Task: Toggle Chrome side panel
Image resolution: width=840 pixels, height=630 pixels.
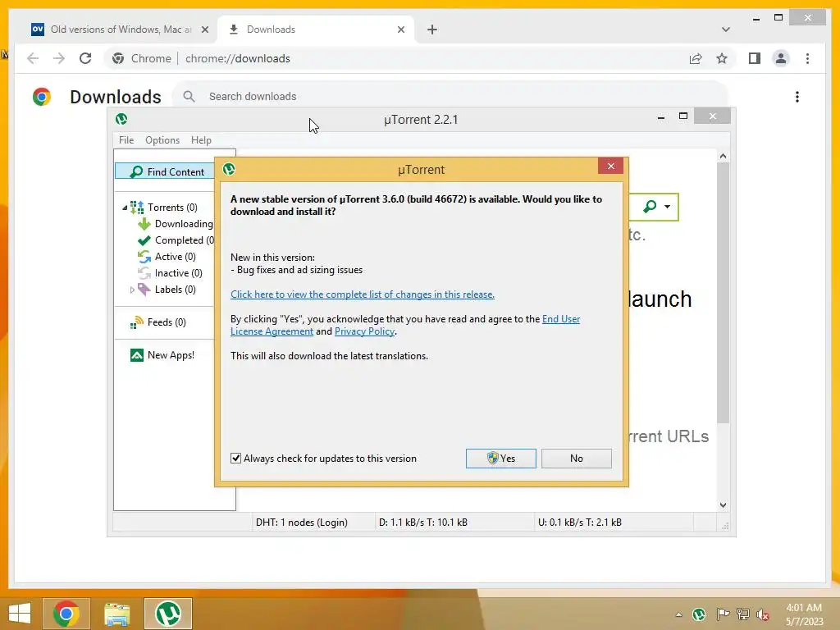Action: pos(755,58)
